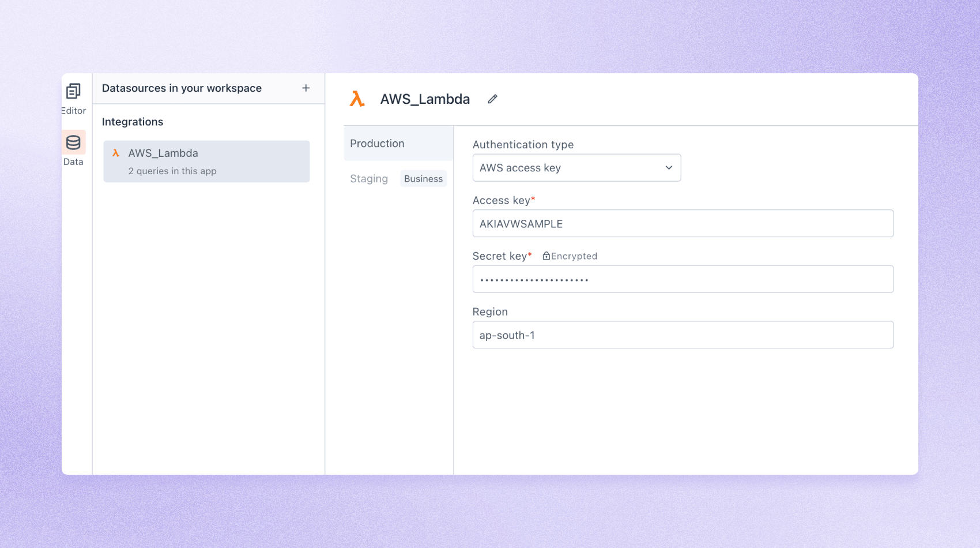The image size is (980, 548).
Task: Click 'Datasources in your workspace' header
Action: coord(182,88)
